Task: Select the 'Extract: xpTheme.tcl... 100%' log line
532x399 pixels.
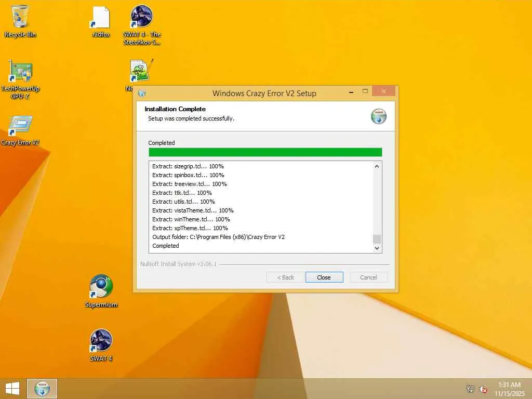Action: coord(190,228)
